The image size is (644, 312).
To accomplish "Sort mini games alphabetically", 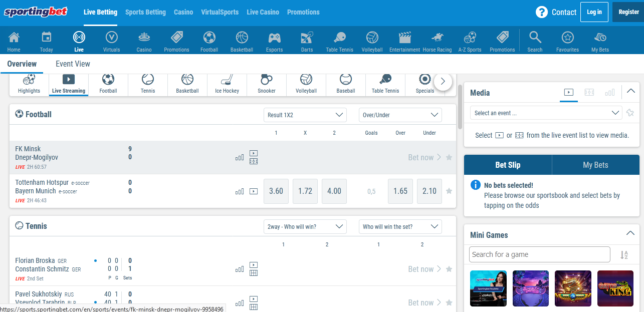I will coord(624,254).
